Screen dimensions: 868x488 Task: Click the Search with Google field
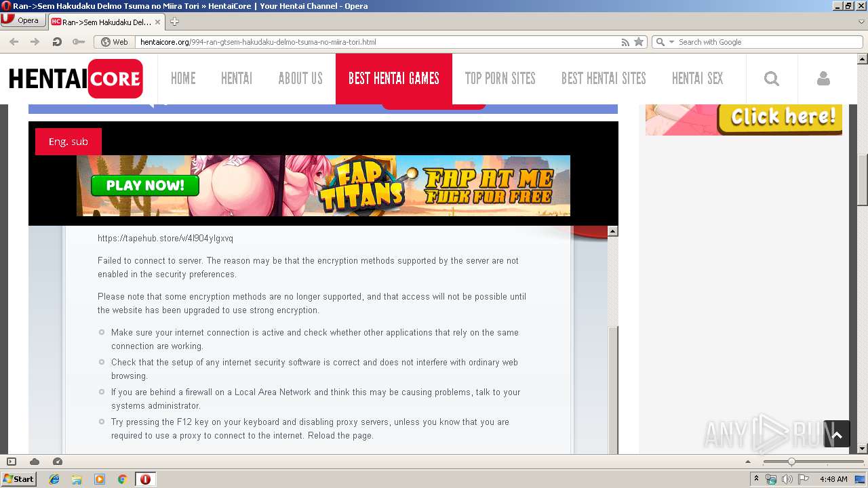pos(769,42)
